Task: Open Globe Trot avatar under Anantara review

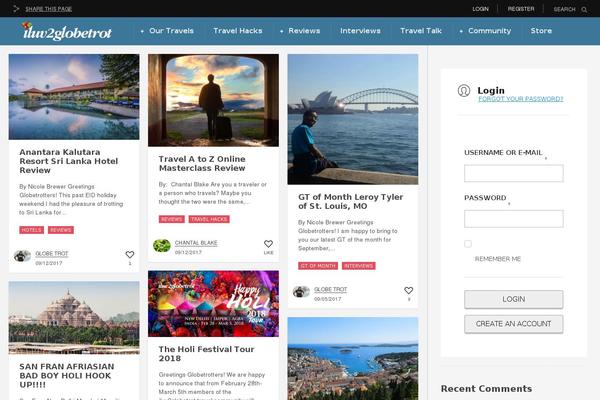Action: pos(22,256)
